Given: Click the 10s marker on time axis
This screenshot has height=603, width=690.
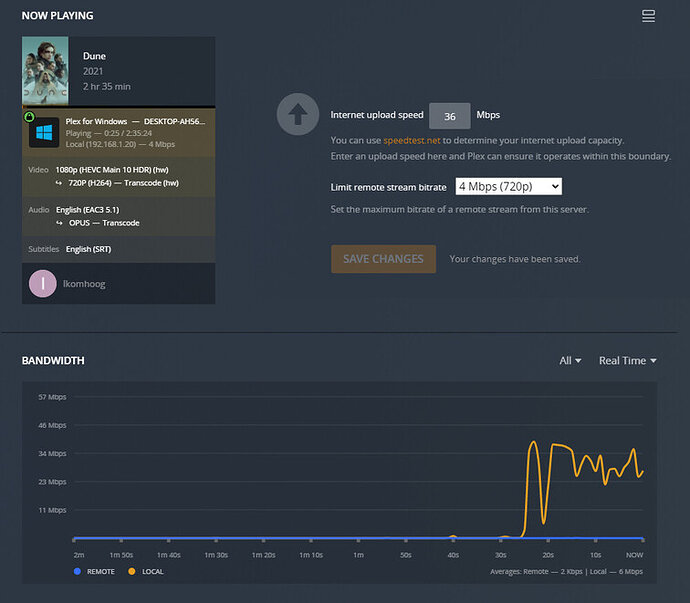Looking at the screenshot, I should click(x=595, y=555).
